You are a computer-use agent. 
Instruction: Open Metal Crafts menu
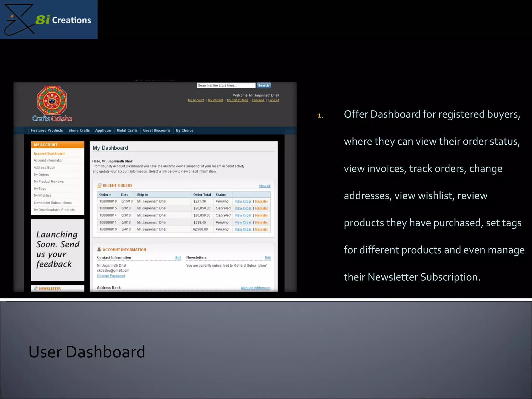tap(127, 130)
